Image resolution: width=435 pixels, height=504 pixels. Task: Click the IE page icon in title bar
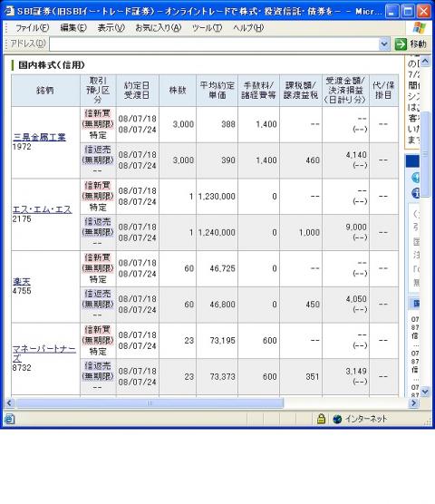click(10, 11)
